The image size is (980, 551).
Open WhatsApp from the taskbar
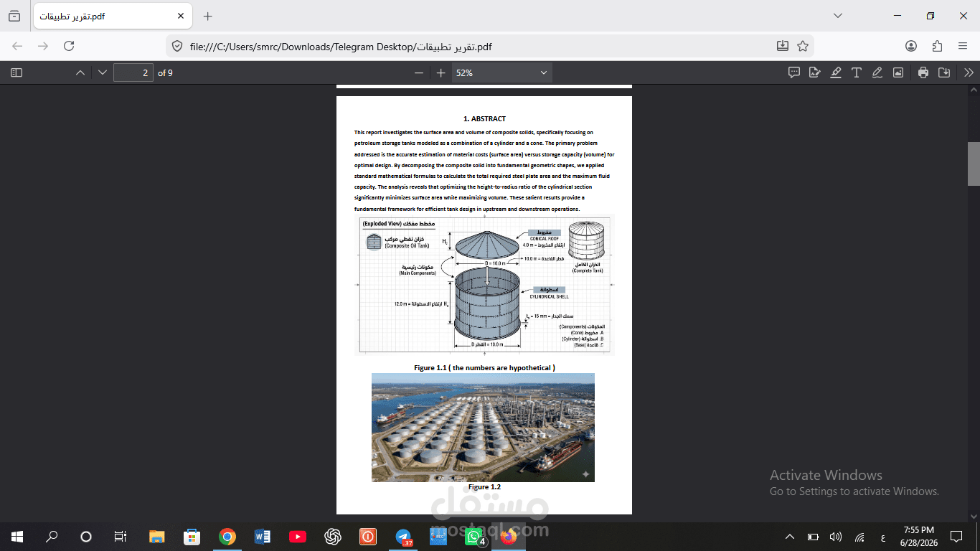click(473, 537)
